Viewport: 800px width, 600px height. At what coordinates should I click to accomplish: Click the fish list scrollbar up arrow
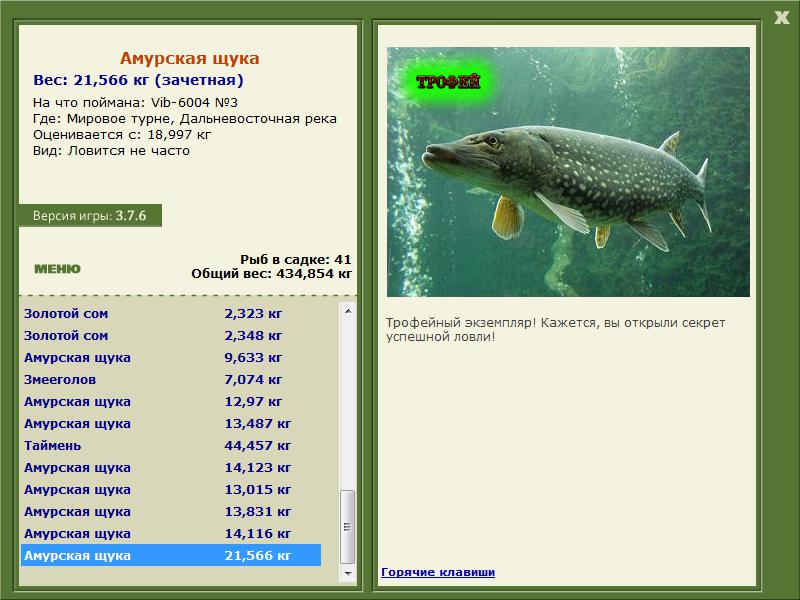tap(348, 311)
